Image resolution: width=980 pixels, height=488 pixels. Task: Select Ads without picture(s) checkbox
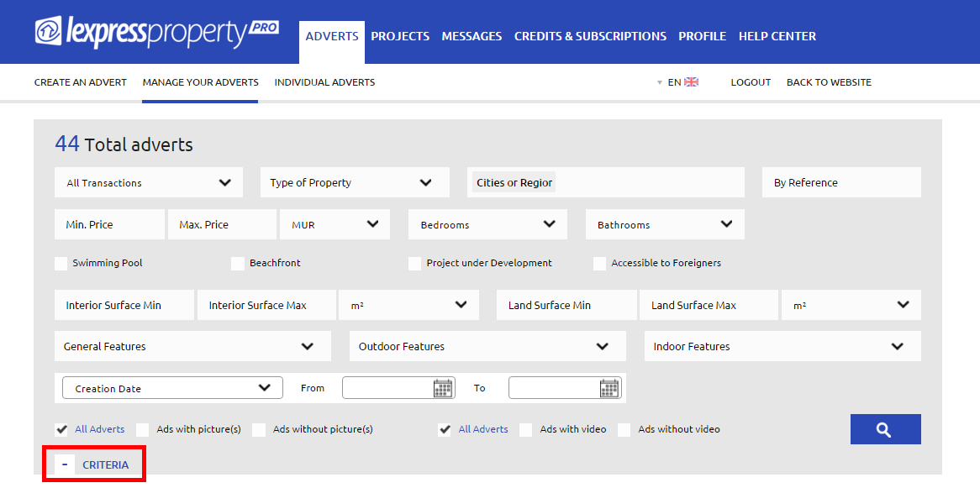(x=259, y=429)
